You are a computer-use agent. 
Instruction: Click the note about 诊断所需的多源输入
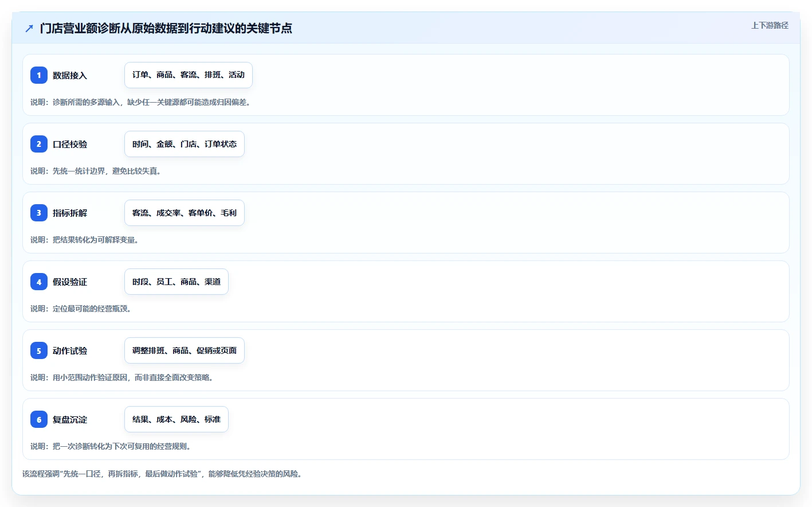pyautogui.click(x=141, y=102)
